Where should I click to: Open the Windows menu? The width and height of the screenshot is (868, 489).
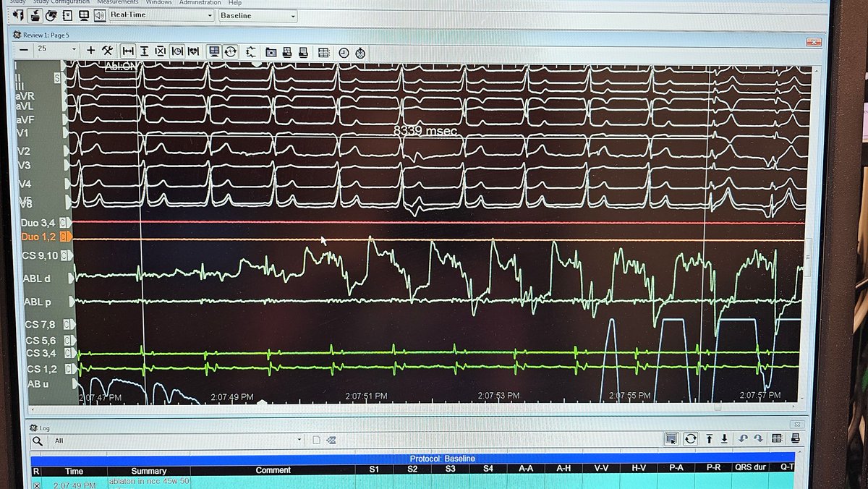click(158, 2)
